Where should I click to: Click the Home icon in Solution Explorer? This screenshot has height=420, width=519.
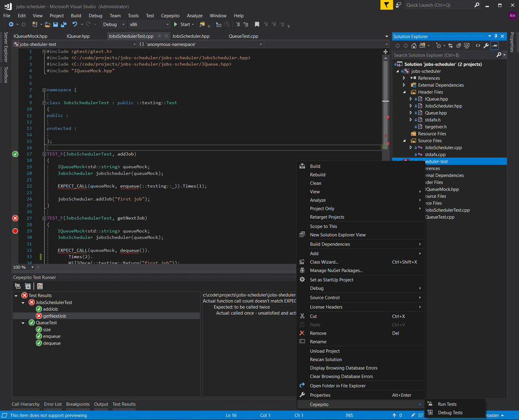414,45
